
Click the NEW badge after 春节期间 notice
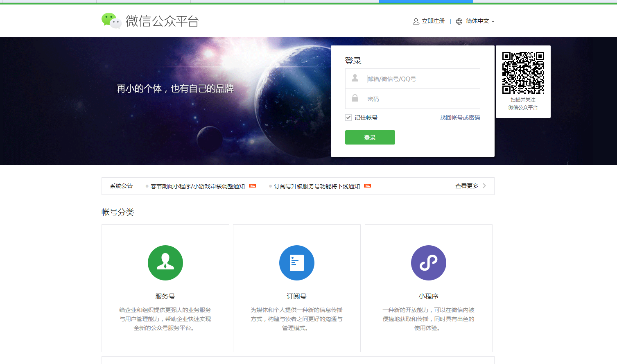click(253, 186)
